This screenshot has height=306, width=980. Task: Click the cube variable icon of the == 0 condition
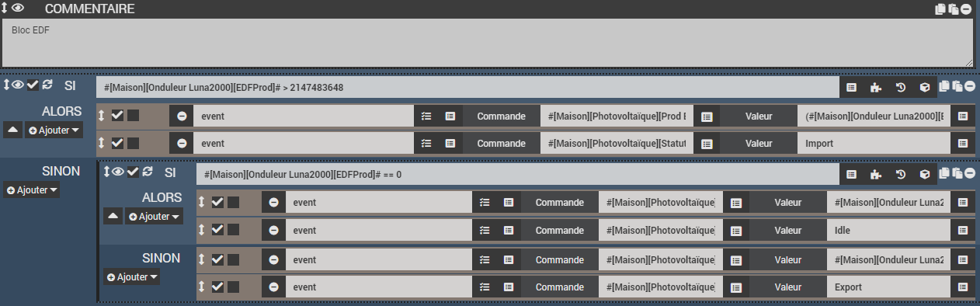[924, 175]
